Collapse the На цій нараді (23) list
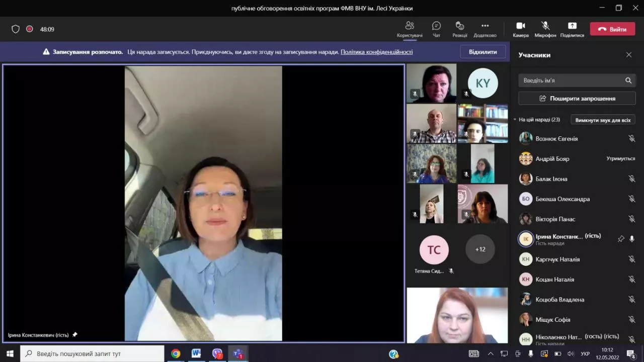This screenshot has width=644, height=362. pos(515,120)
